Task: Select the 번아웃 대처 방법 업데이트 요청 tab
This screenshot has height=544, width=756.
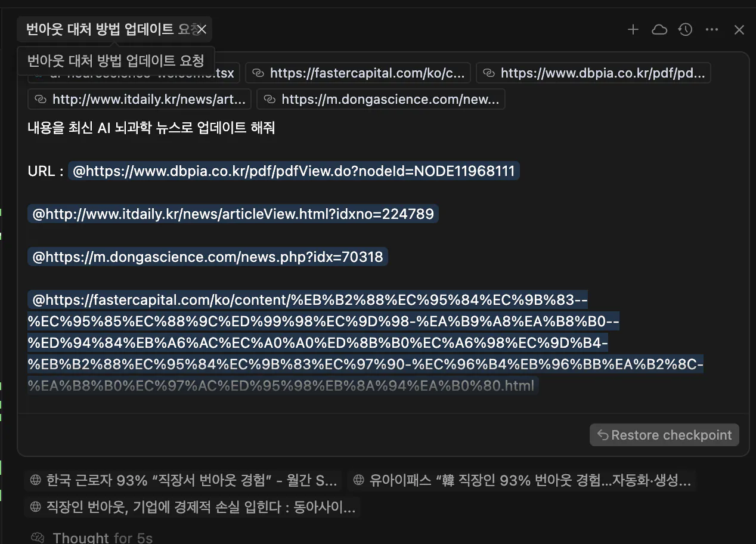Action: point(113,29)
